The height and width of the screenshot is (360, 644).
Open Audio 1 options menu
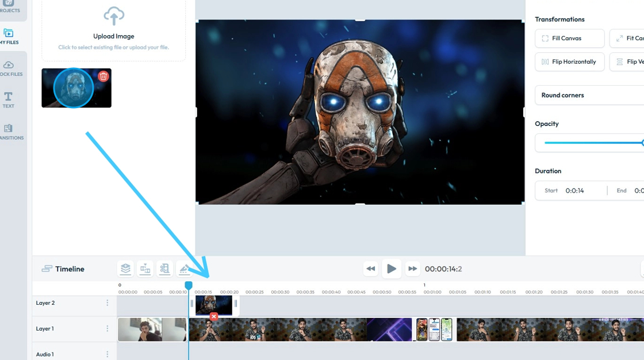pos(108,354)
